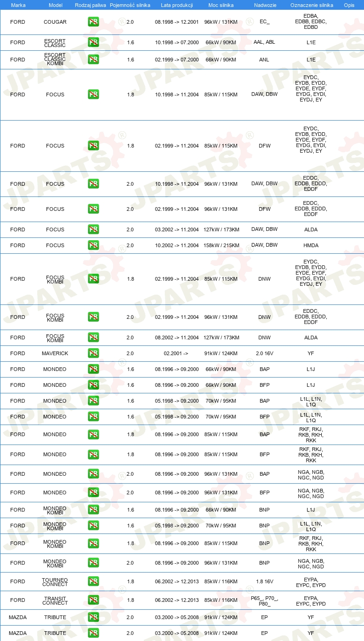Screen dimensions: 364x641
Task: Select the 'EDBA, EDBB, EDBC, EDBD' engine code cell
Action: (x=311, y=22)
